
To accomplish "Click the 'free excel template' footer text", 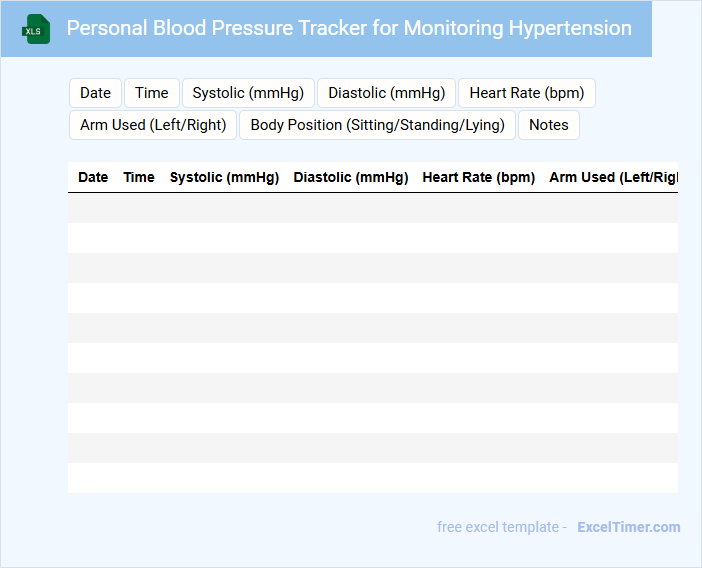I will pos(502,527).
